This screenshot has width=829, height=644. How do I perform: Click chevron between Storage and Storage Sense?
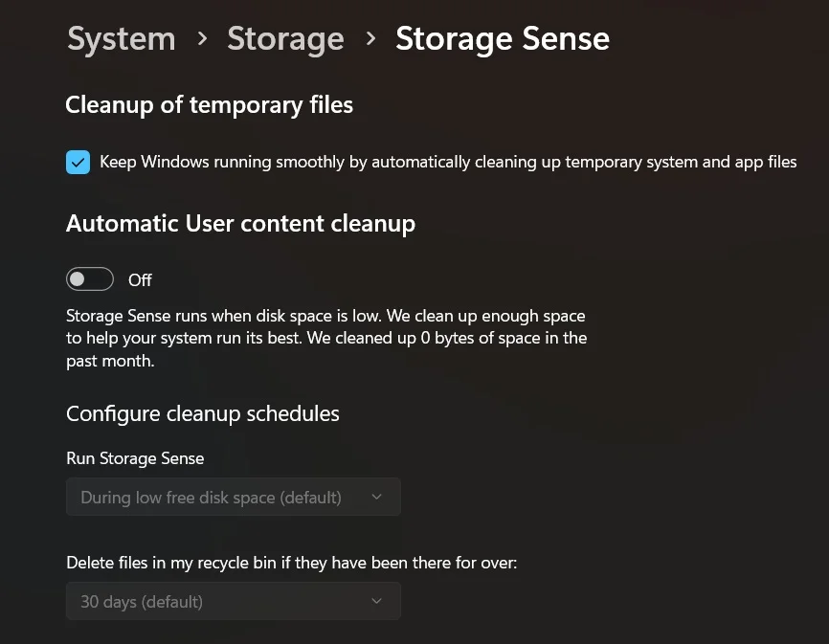click(370, 38)
